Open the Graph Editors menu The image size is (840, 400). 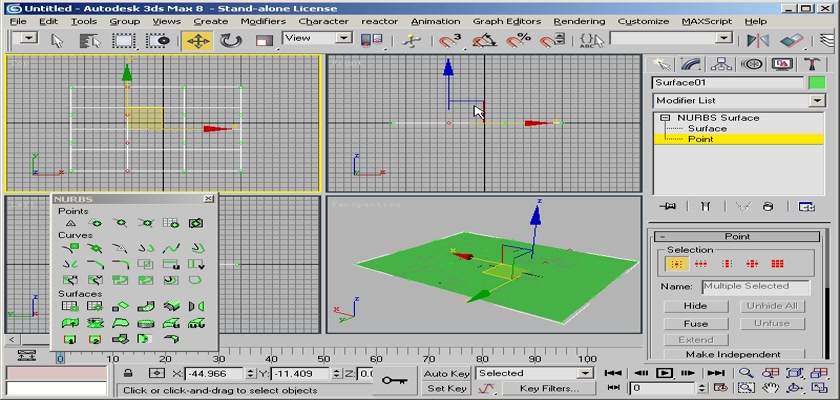(507, 21)
